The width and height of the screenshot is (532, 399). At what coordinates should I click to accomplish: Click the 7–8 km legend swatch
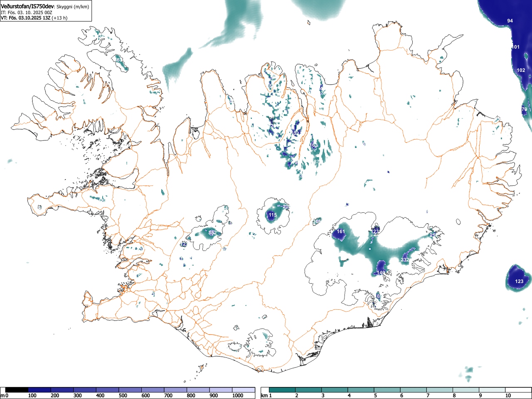[x=440, y=390]
